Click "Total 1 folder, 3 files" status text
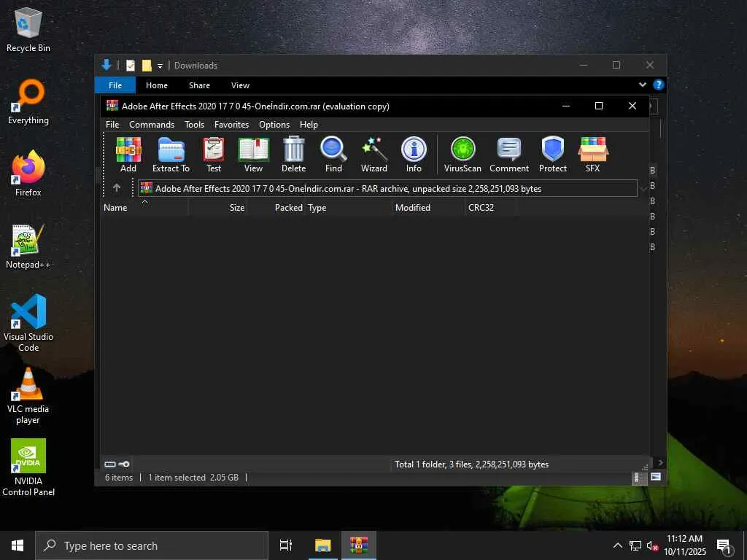 point(472,464)
